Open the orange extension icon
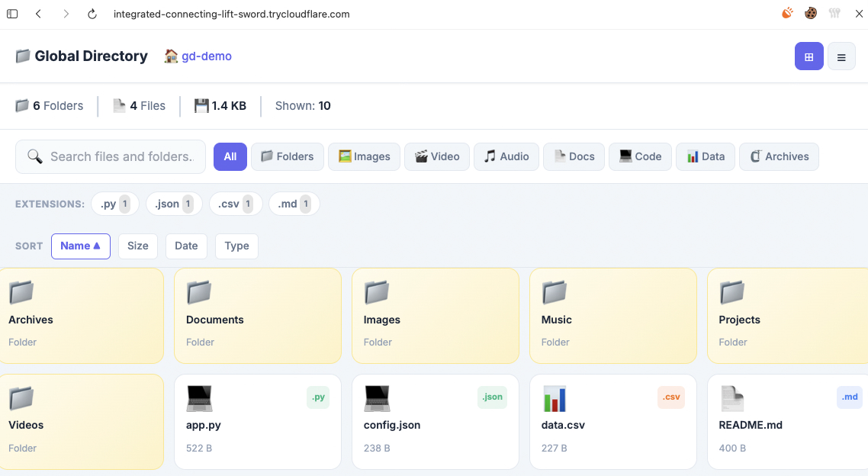This screenshot has height=476, width=868. [787, 13]
